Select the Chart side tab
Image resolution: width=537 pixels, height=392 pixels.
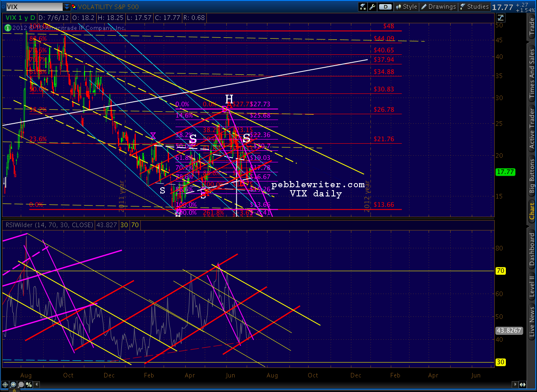pos(532,211)
